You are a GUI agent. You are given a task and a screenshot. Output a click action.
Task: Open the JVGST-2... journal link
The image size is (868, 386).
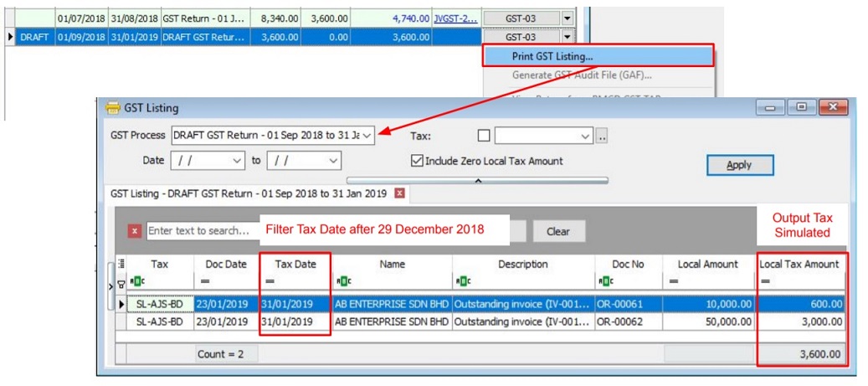coord(457,18)
